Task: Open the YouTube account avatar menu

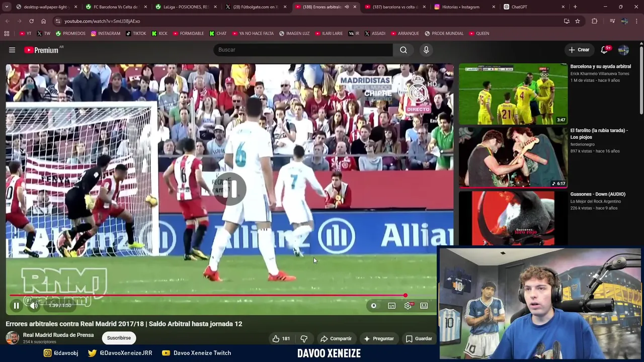Action: coord(623,50)
